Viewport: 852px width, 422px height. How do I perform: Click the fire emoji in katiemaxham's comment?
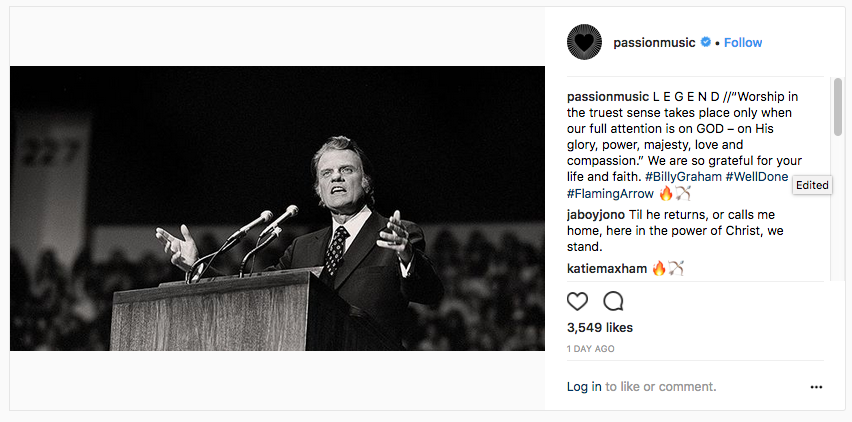click(659, 268)
